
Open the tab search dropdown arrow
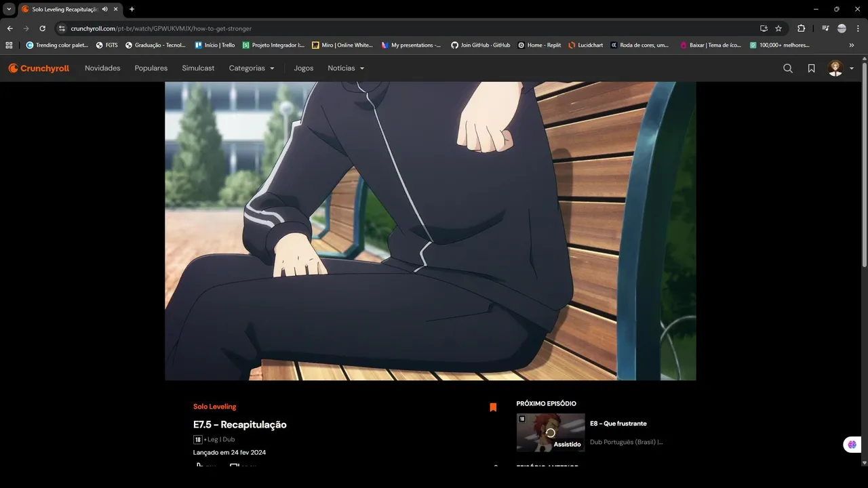(9, 9)
